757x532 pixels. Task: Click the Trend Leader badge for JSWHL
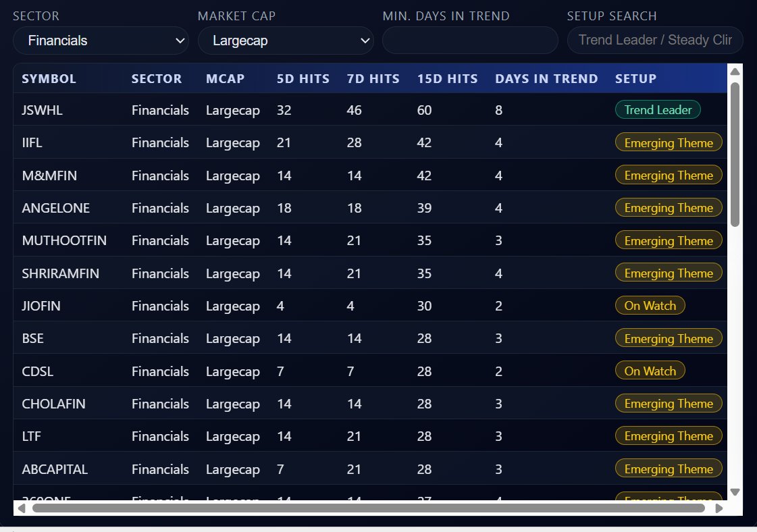point(658,109)
